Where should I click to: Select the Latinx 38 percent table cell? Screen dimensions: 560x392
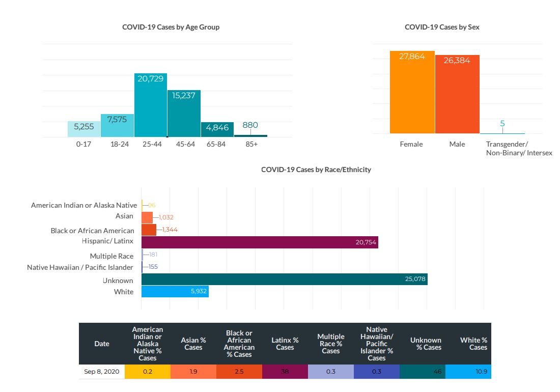click(x=285, y=372)
